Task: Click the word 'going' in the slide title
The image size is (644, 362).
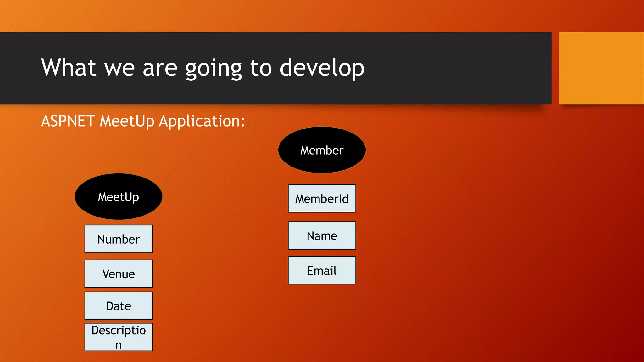Action: (x=214, y=68)
